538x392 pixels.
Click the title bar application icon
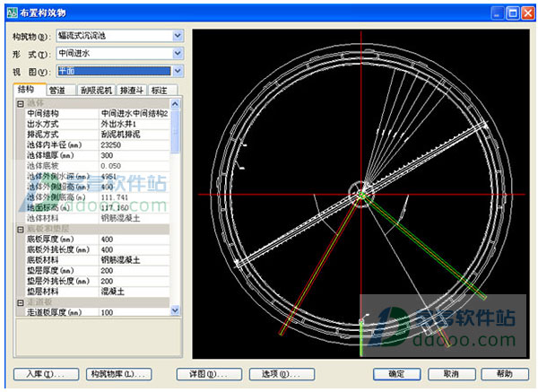pyautogui.click(x=12, y=13)
